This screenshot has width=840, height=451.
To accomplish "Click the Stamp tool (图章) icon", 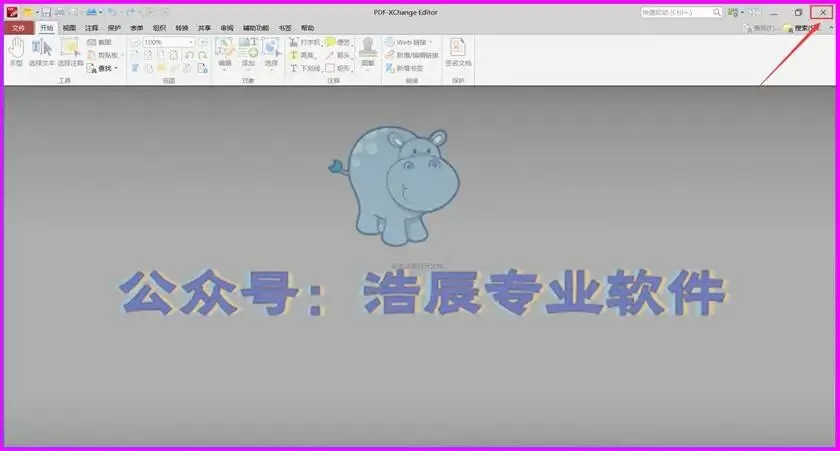I will pyautogui.click(x=368, y=51).
